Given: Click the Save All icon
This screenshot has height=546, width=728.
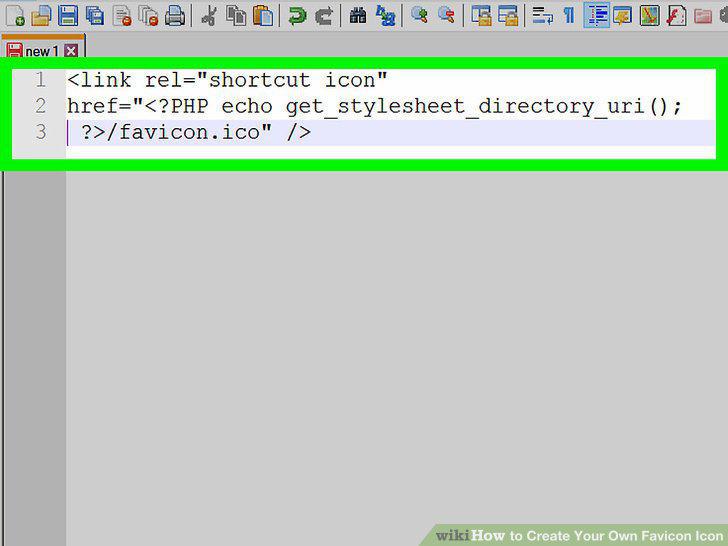Looking at the screenshot, I should (95, 15).
